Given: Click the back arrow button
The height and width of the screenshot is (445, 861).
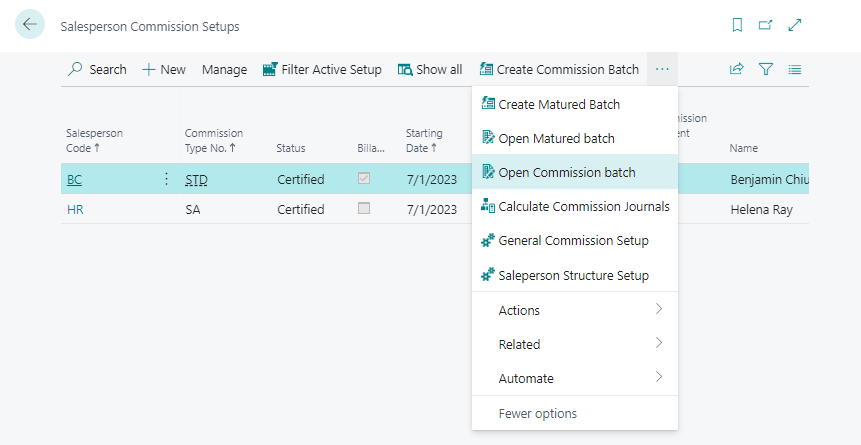Looking at the screenshot, I should [30, 25].
